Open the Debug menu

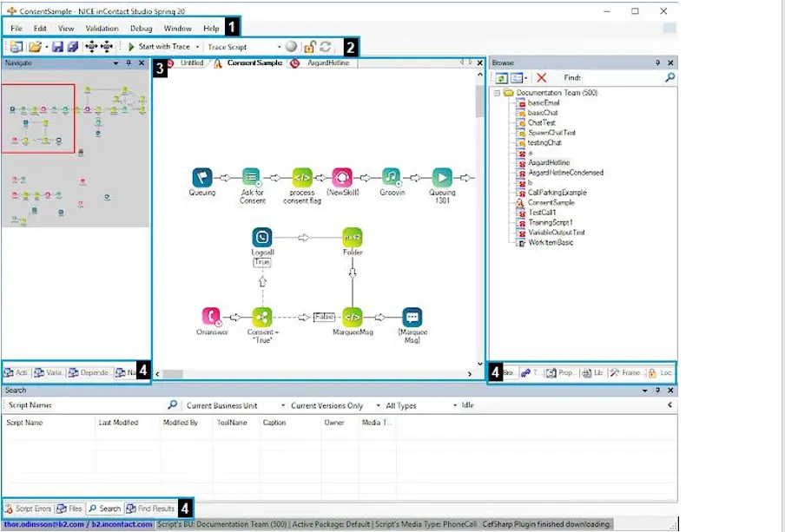coord(142,29)
